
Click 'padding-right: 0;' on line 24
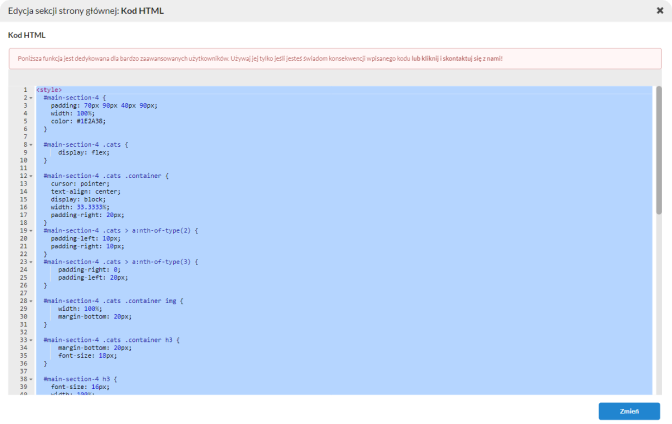(90, 270)
